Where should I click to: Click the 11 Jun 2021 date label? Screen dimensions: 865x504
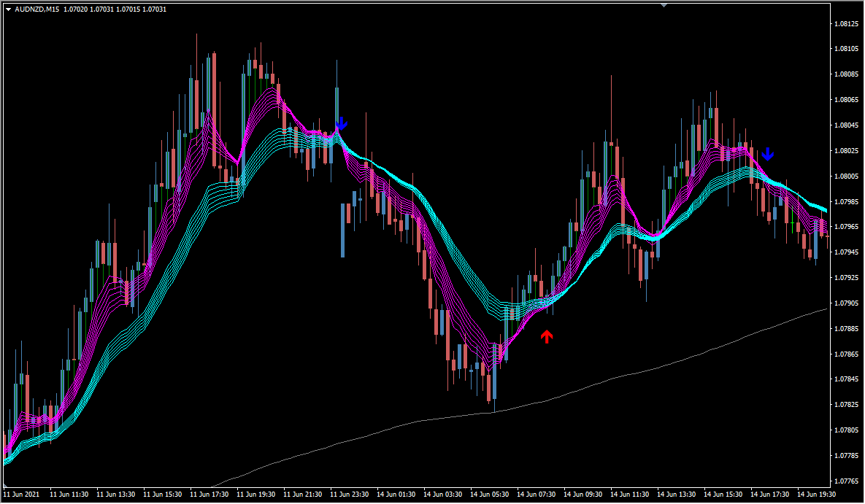21,495
